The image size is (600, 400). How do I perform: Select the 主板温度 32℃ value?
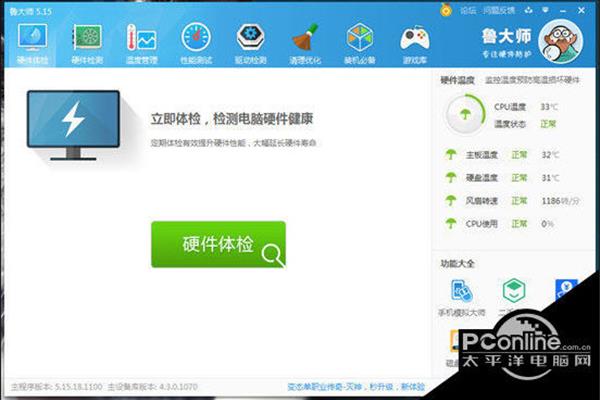tap(550, 155)
